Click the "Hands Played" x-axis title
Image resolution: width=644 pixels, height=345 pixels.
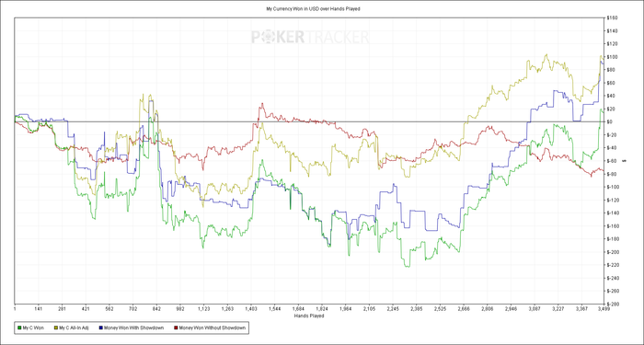tap(309, 316)
